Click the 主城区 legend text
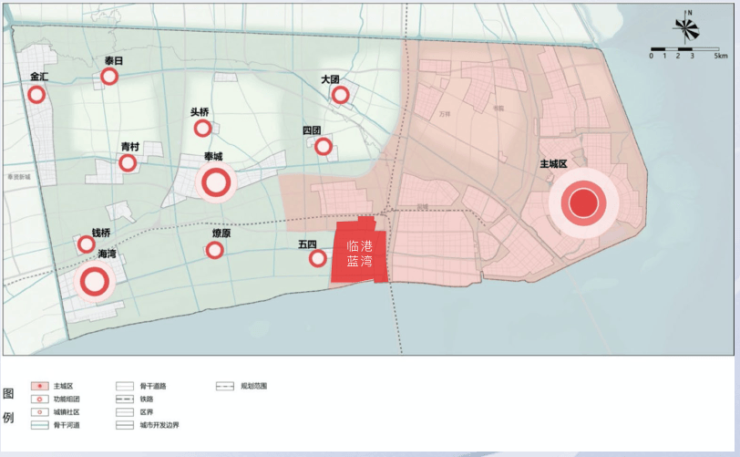The image size is (740, 457). point(63,386)
